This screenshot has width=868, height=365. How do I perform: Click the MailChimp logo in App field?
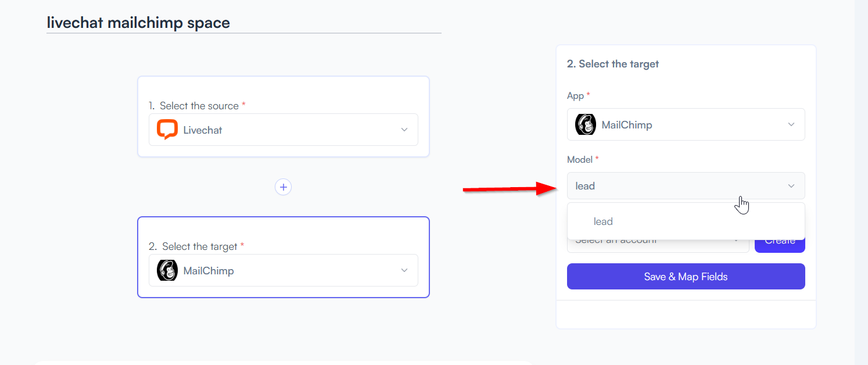[586, 124]
